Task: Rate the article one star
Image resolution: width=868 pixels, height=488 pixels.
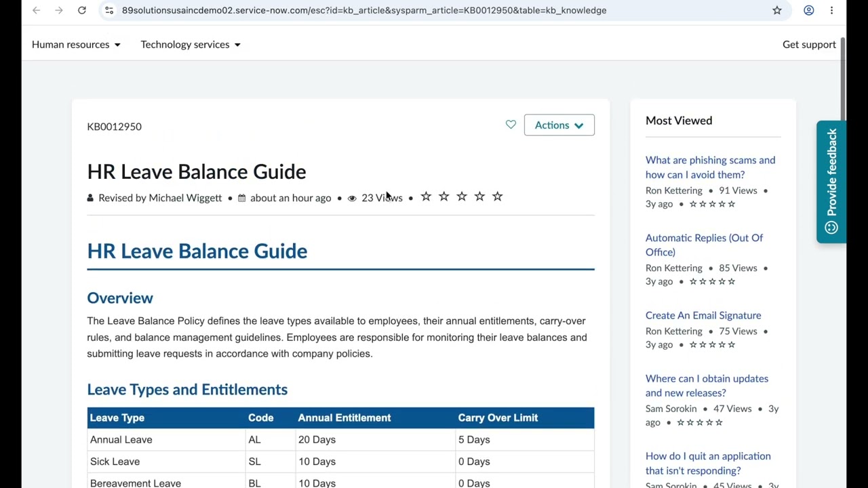Action: [426, 197]
